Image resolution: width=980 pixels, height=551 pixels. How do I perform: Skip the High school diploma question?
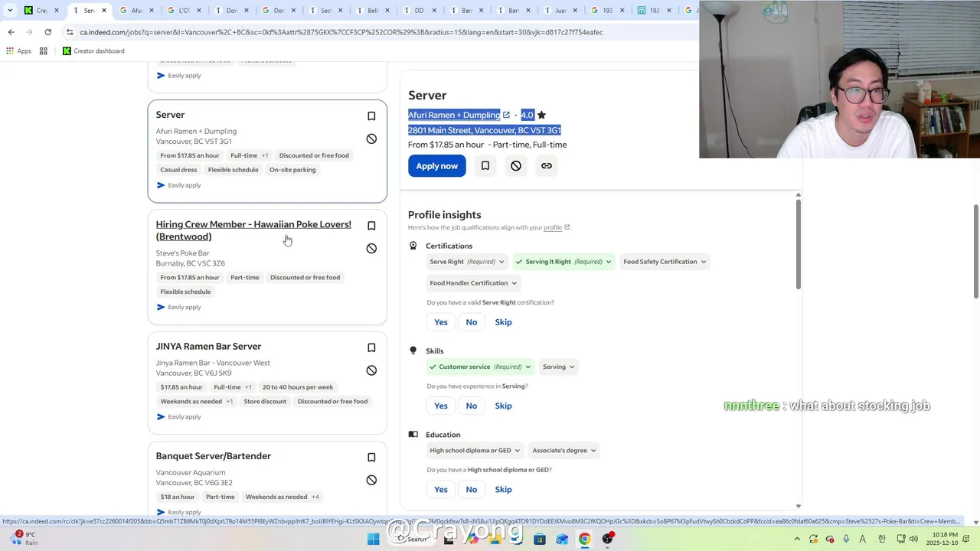tap(503, 490)
